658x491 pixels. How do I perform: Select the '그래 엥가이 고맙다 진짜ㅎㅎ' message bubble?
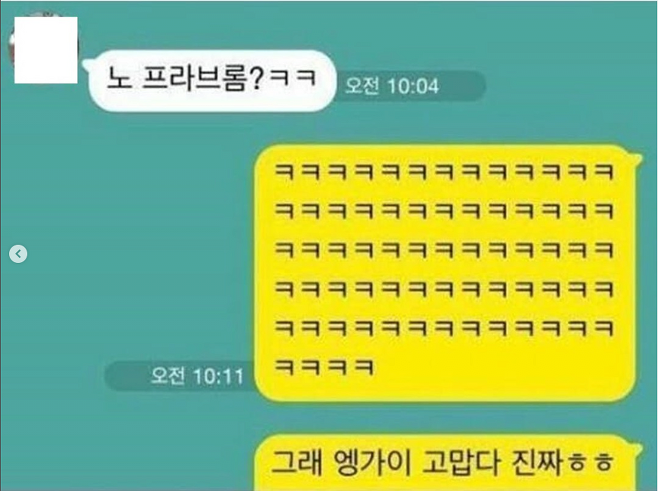(x=445, y=463)
